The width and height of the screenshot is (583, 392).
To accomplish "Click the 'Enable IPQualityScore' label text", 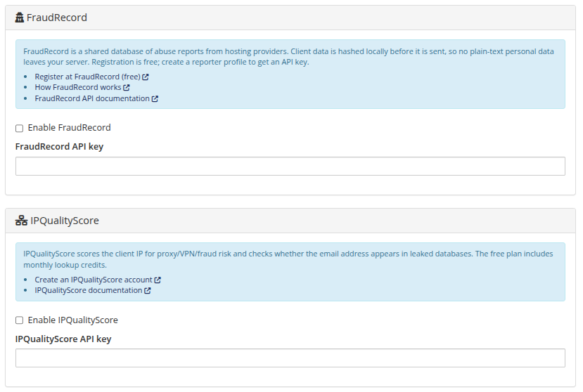I will click(x=73, y=320).
